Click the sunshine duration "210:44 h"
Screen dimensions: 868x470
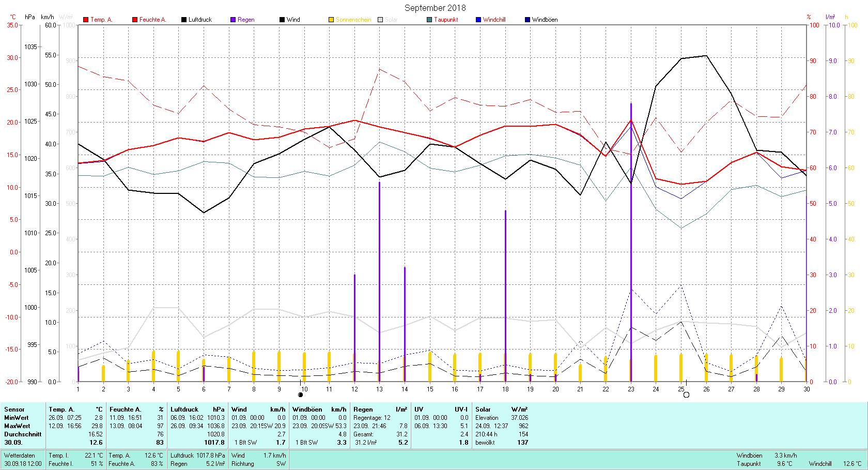(486, 434)
